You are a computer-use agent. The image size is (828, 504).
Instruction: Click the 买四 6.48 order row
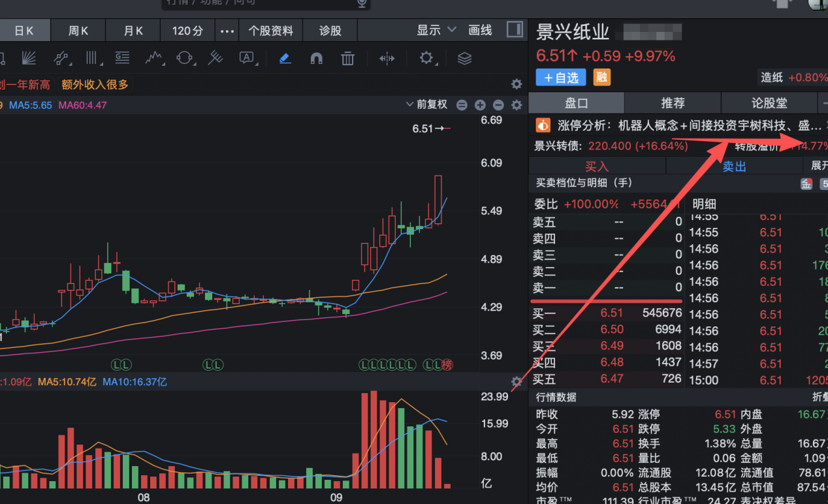click(607, 362)
